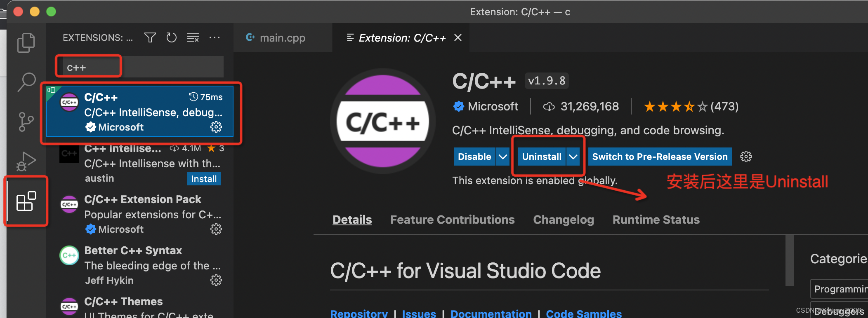
Task: Select the Extension: C/C++ editor tab
Action: pos(401,38)
